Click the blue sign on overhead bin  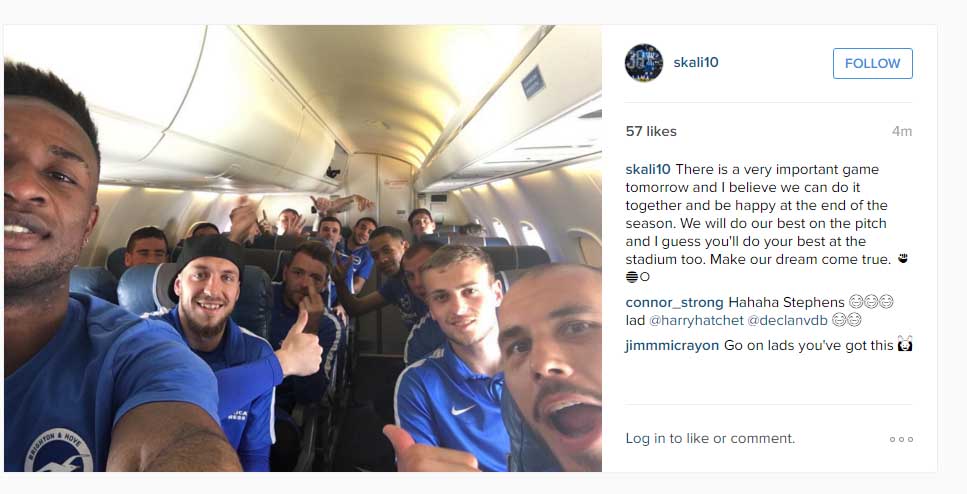pyautogui.click(x=532, y=82)
